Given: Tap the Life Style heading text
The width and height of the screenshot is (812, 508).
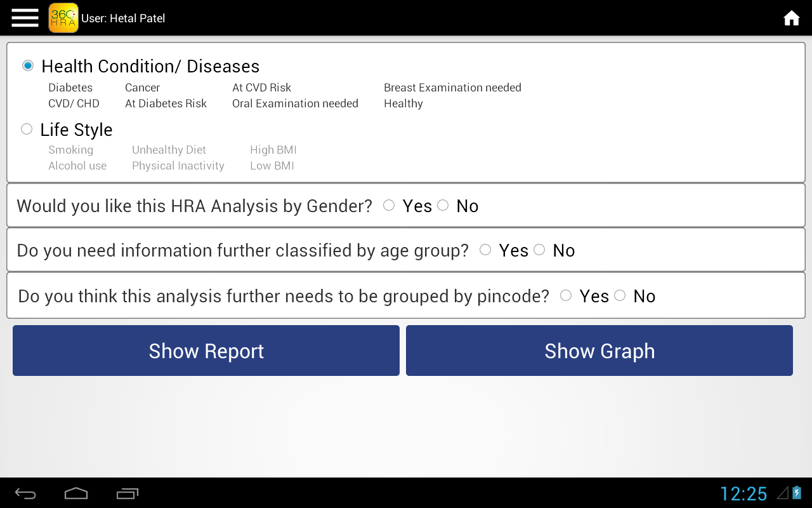Looking at the screenshot, I should click(x=76, y=130).
